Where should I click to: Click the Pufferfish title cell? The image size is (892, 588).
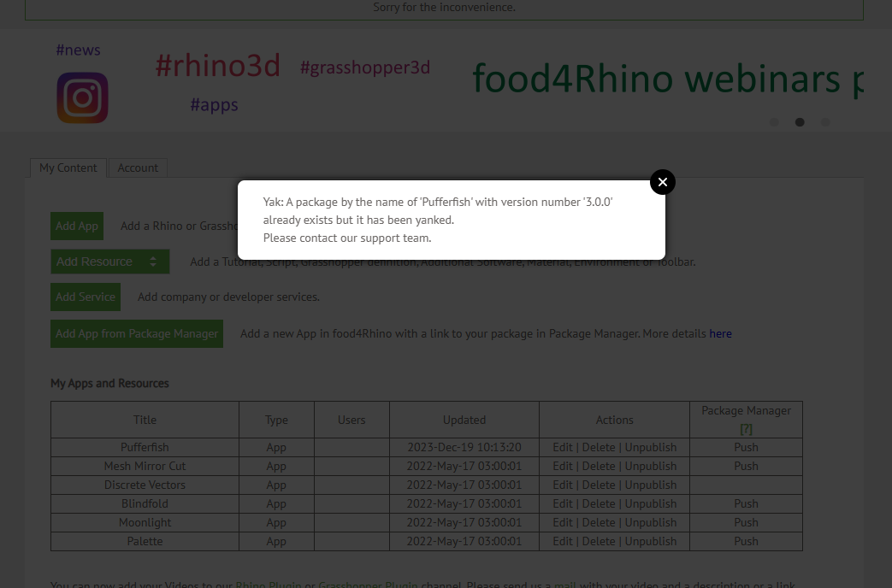pyautogui.click(x=145, y=448)
